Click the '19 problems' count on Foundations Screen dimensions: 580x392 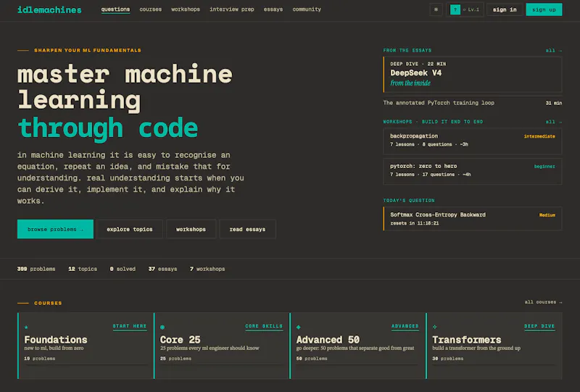click(x=40, y=359)
